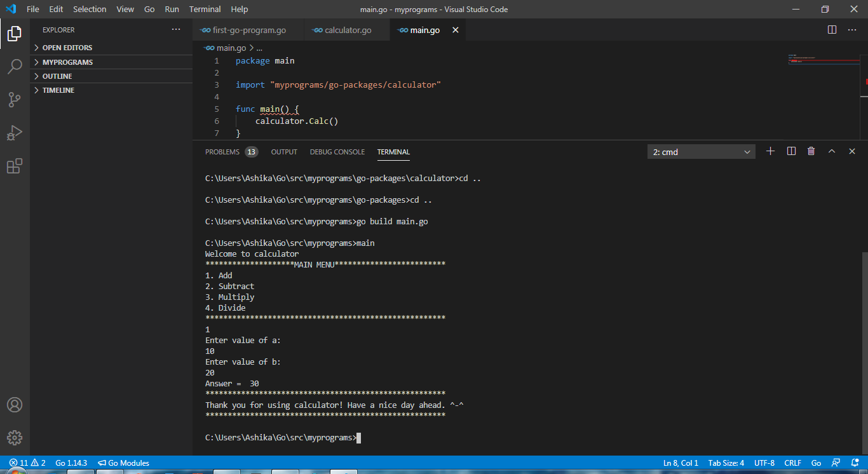Select language mode Go in status bar
868x474 pixels.
[x=816, y=463]
